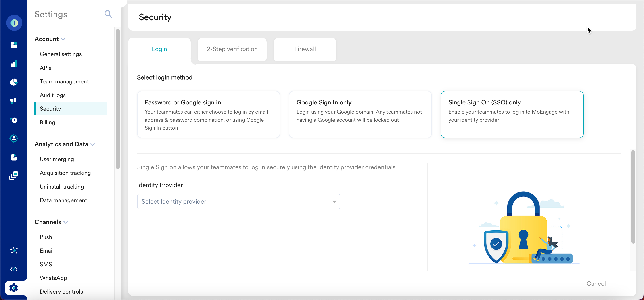Open the campaigns megaphone icon

(14, 101)
